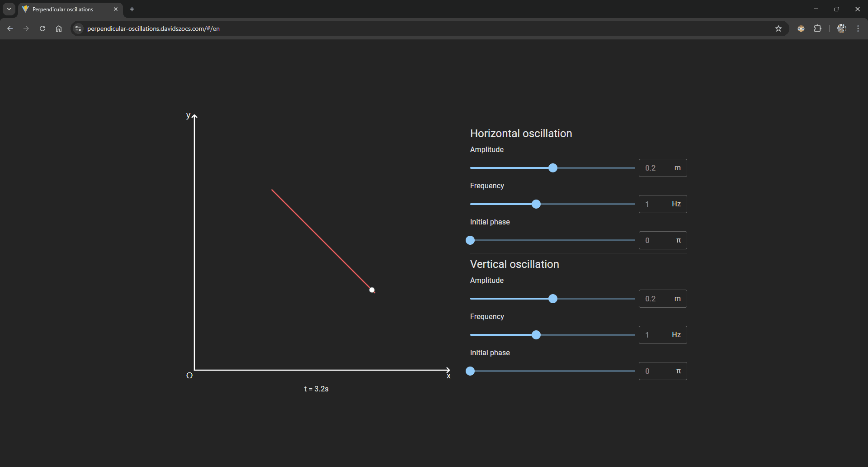View site information icon in address bar
The image size is (868, 467).
pyautogui.click(x=78, y=29)
